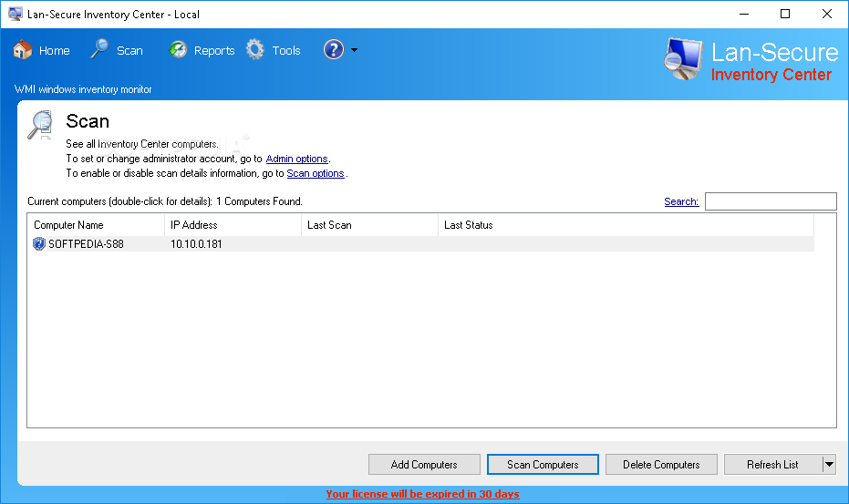This screenshot has width=849, height=504.
Task: Click the Reports icon in toolbar
Action: pos(178,50)
